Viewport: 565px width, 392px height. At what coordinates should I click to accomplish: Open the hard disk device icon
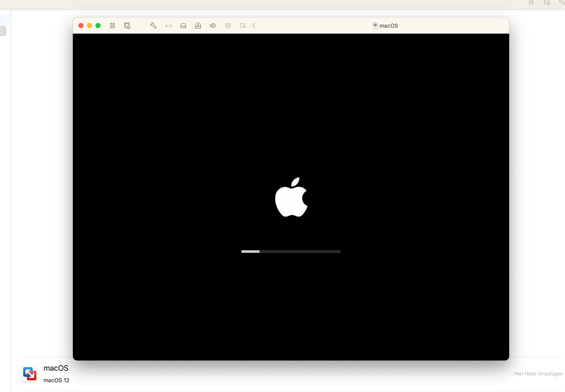coord(183,25)
